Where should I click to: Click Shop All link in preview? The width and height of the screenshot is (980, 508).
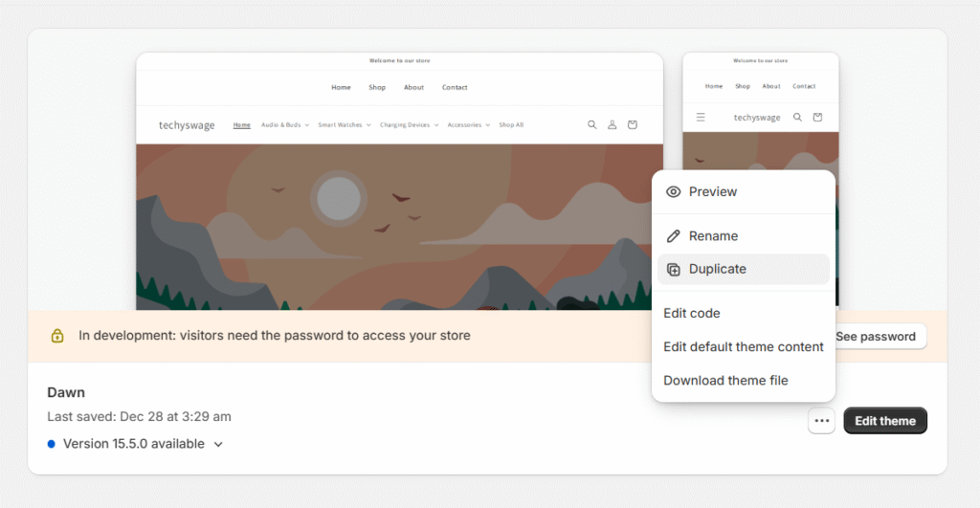click(511, 125)
